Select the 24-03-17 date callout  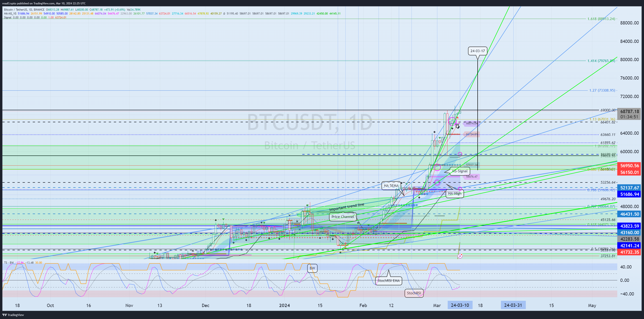477,51
